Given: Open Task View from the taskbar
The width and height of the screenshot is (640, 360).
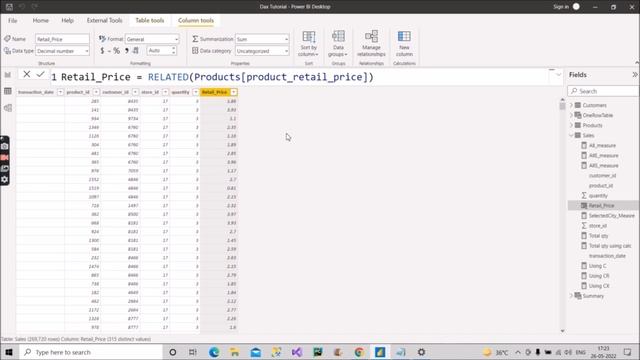Looking at the screenshot, I should tap(193, 352).
